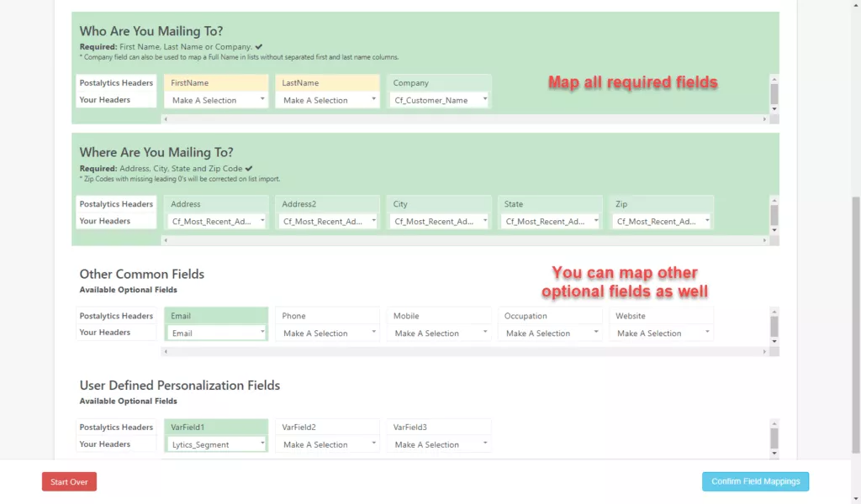Click down arrow of Who Are You Mailing To vertical scrollbar

point(774,109)
